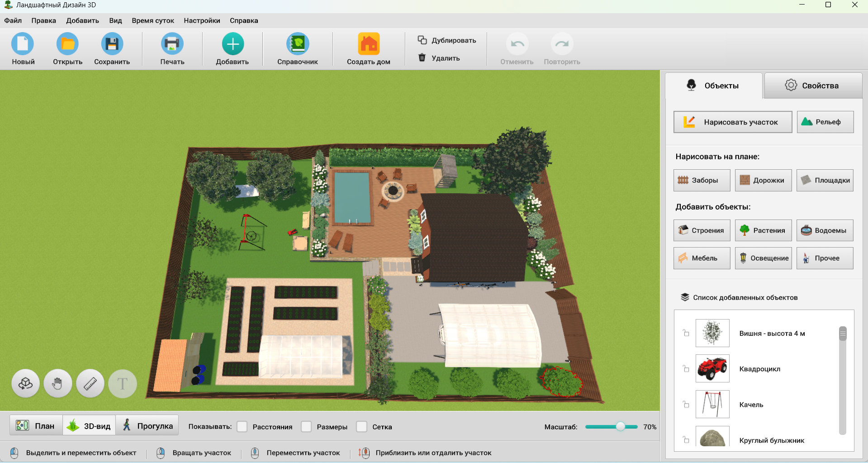The height and width of the screenshot is (463, 868).
Task: Click the Сохранить floppy disk icon
Action: (112, 44)
